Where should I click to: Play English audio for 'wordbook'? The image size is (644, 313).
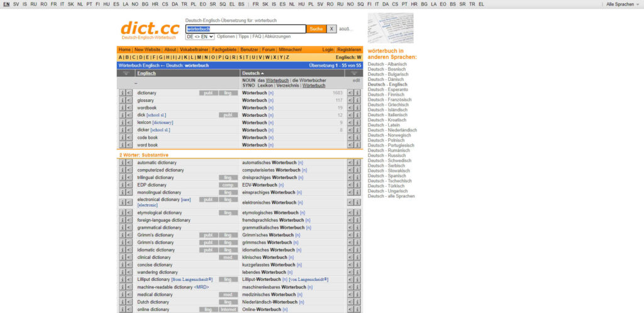click(x=129, y=108)
